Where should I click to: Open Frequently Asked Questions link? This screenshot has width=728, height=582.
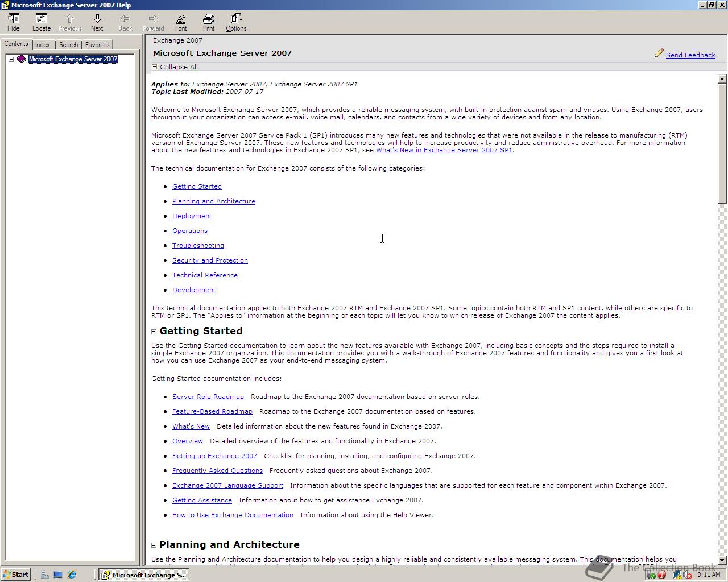(x=217, y=471)
